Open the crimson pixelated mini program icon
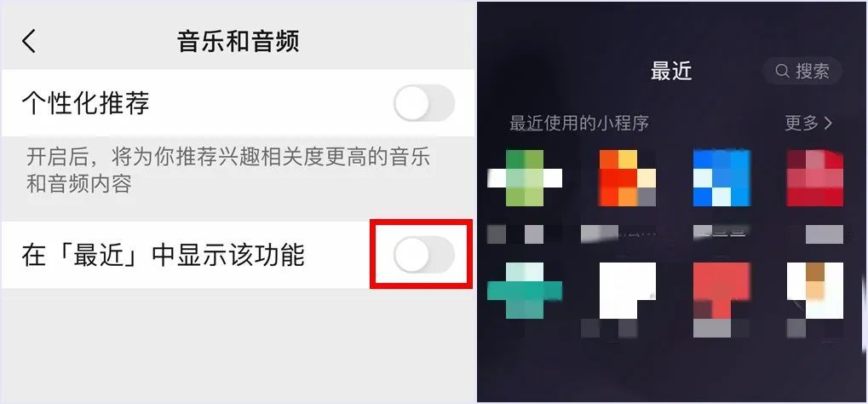The image size is (868, 404). pyautogui.click(x=815, y=178)
